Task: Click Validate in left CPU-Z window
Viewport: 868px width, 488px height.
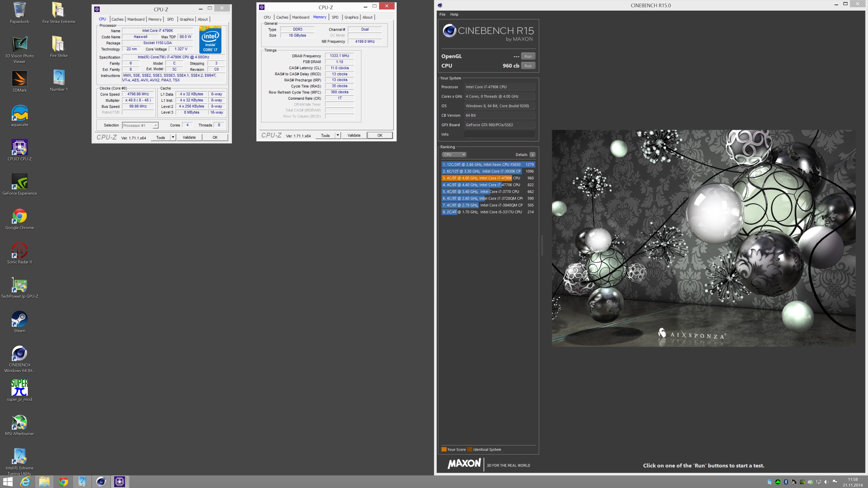Action: 189,137
